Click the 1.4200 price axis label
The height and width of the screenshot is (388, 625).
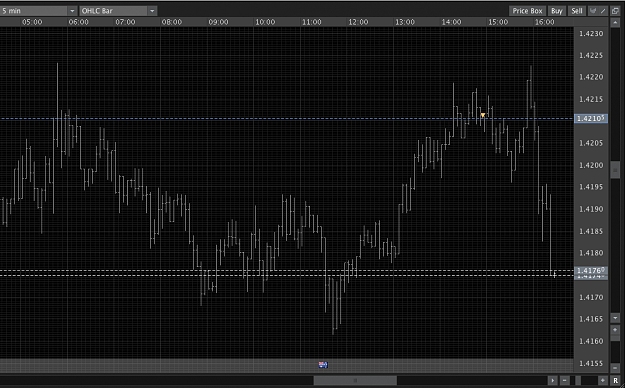pyautogui.click(x=591, y=165)
